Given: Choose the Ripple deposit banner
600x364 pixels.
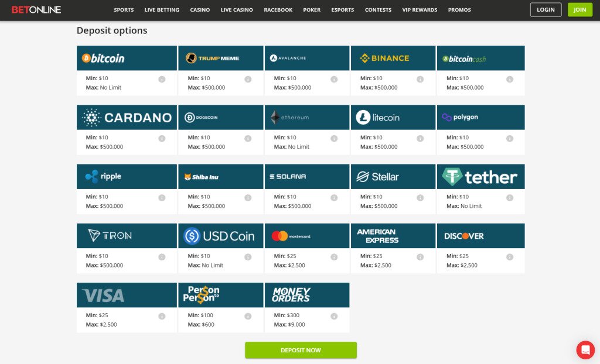Looking at the screenshot, I should click(x=127, y=177).
